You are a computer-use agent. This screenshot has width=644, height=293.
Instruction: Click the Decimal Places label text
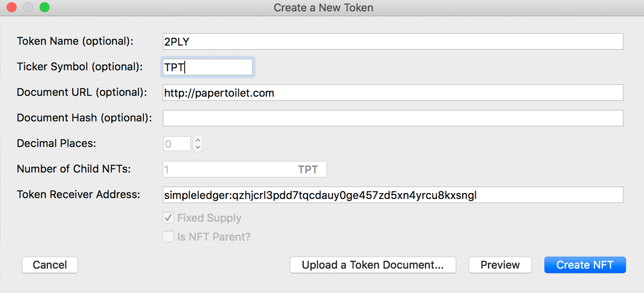[57, 143]
